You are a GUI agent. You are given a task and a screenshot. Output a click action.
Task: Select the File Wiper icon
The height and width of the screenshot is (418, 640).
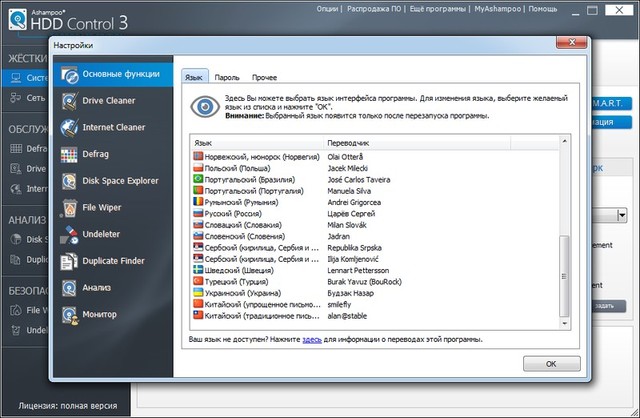(x=69, y=208)
